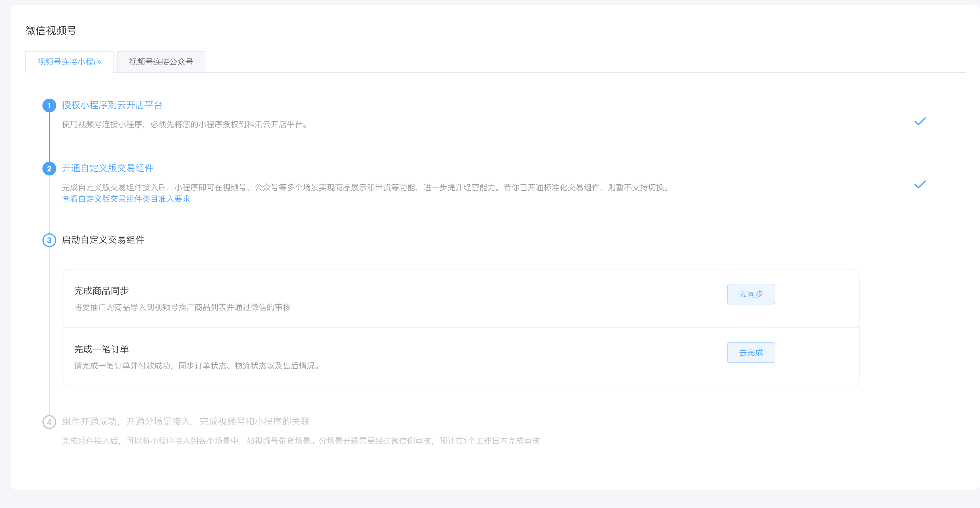Click the product sync description text
The image size is (980, 508).
pos(182,307)
